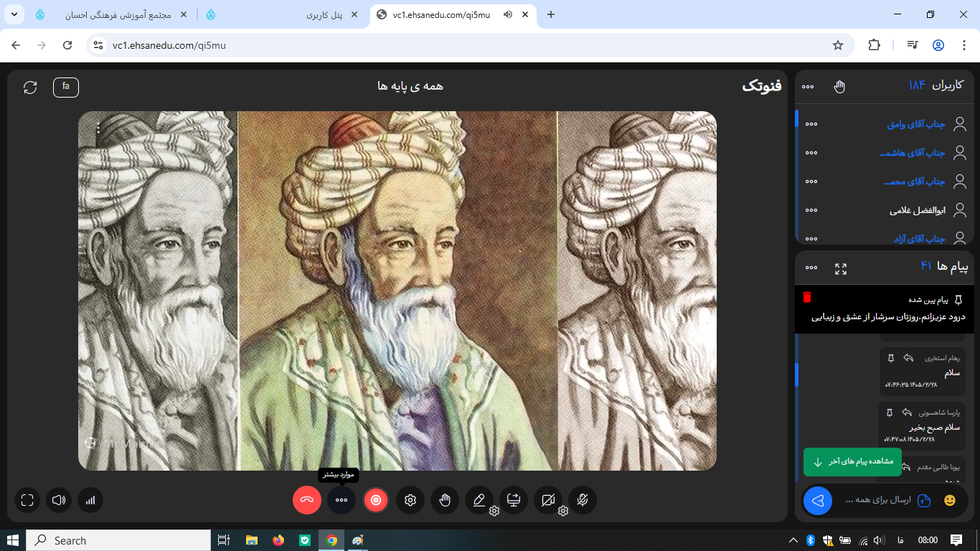The height and width of the screenshot is (551, 980).
Task: Open Chrome media controls
Action: pyautogui.click(x=913, y=45)
